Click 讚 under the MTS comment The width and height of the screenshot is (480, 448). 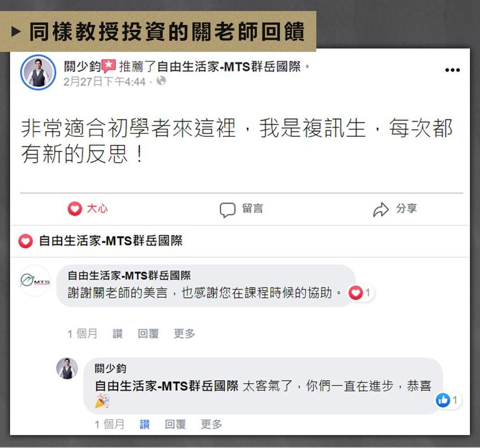(118, 333)
